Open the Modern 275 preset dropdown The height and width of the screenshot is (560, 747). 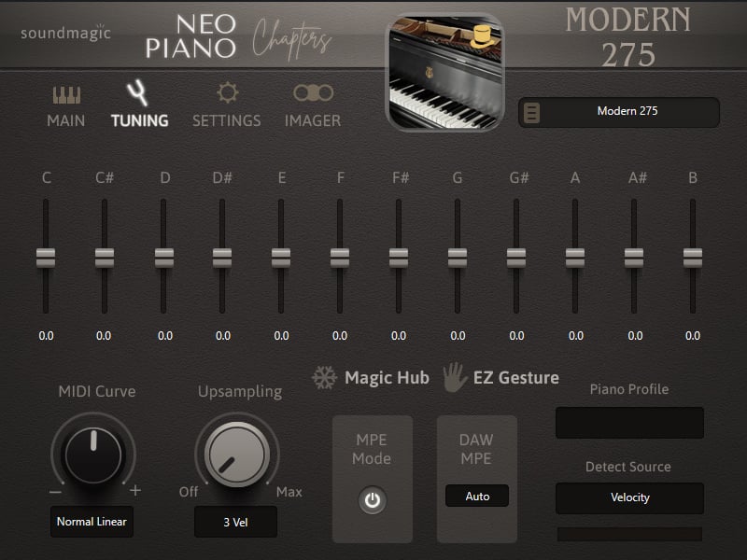[x=619, y=112]
